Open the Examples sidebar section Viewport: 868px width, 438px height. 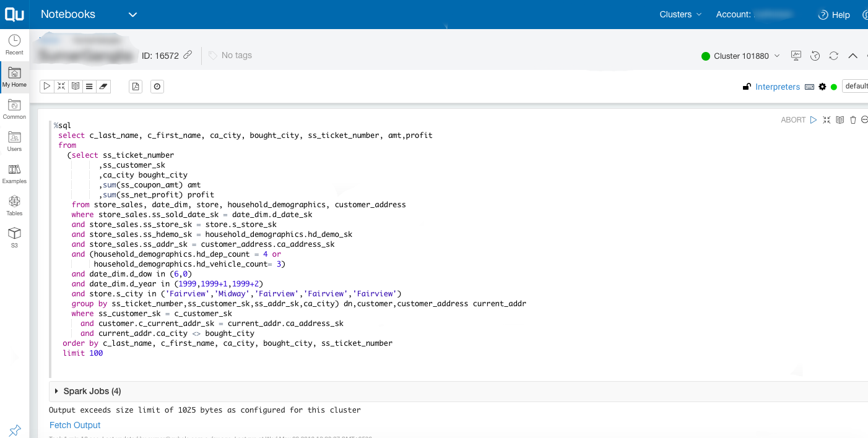coord(14,173)
